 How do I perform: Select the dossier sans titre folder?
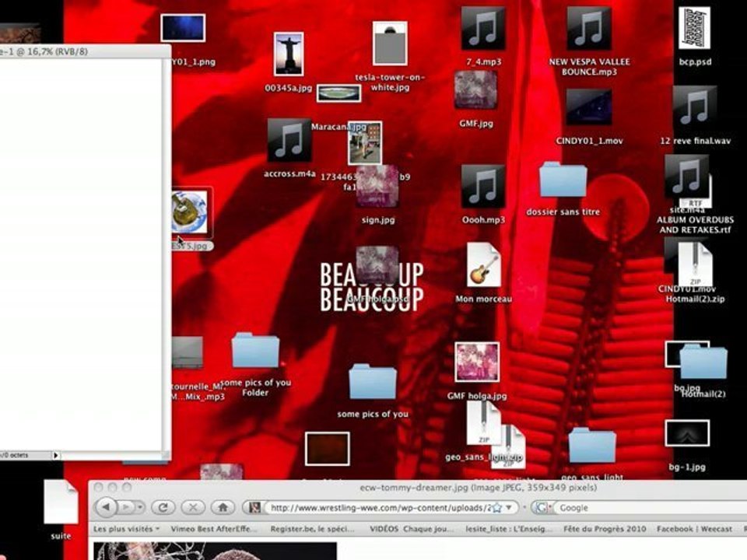(x=563, y=180)
